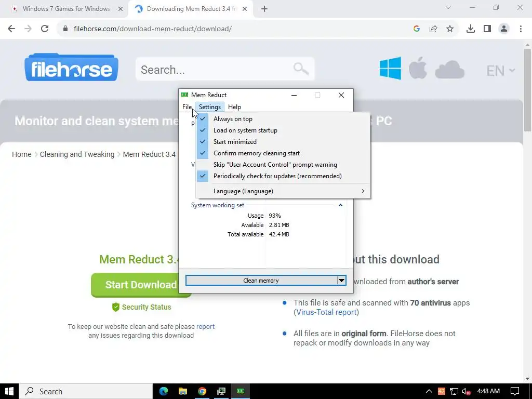Image resolution: width=532 pixels, height=399 pixels.
Task: Open the Mem Reduct 3.4 breadcrumb
Action: [149, 154]
